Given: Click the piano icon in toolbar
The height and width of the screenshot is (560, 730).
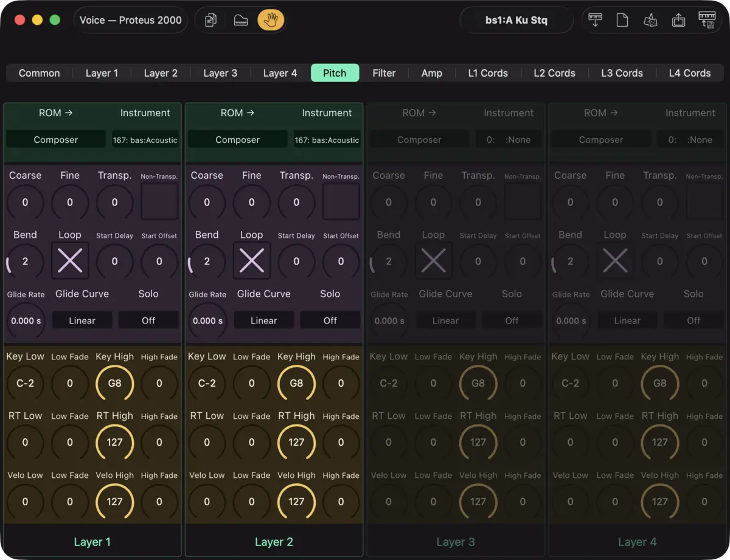Looking at the screenshot, I should pos(241,20).
